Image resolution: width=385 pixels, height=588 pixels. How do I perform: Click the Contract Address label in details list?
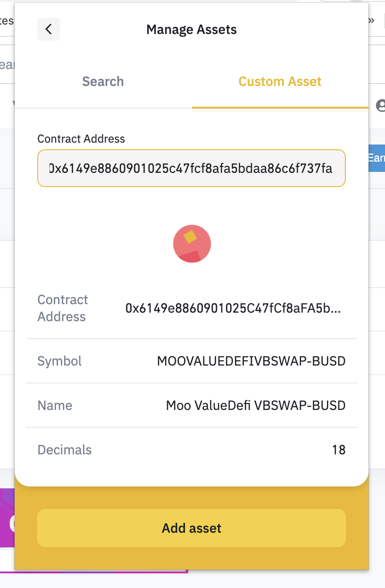click(63, 308)
